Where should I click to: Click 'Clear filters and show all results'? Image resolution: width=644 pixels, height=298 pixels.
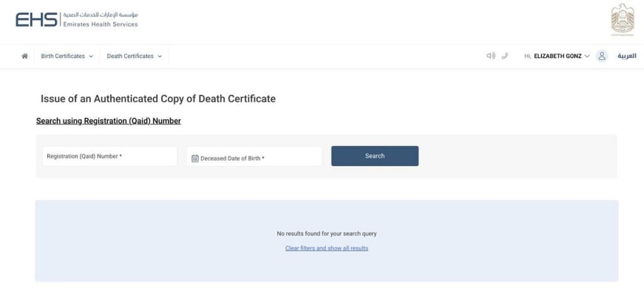326,248
